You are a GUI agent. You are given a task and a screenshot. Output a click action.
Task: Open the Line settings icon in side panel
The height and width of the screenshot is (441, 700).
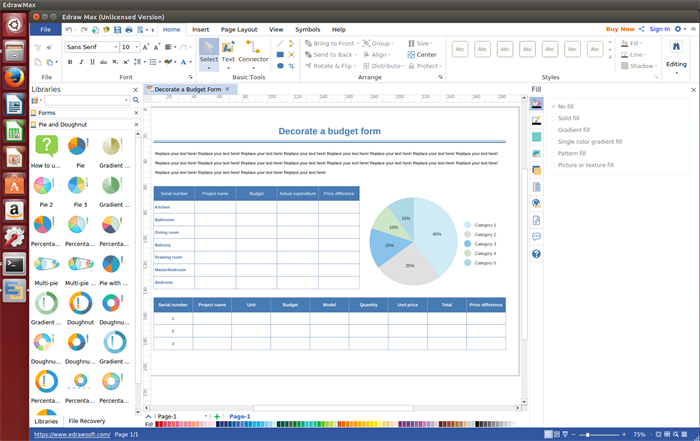(x=537, y=119)
